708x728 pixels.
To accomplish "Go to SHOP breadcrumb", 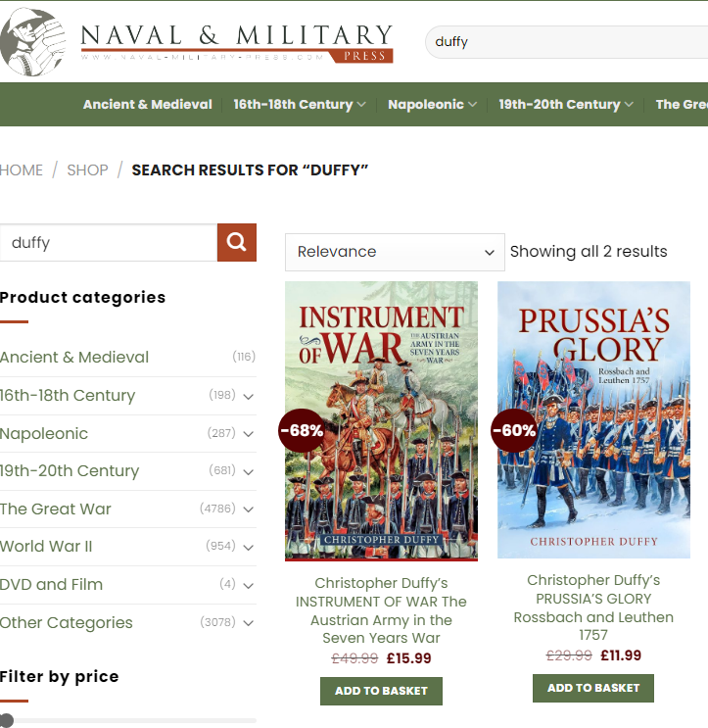I will [88, 170].
